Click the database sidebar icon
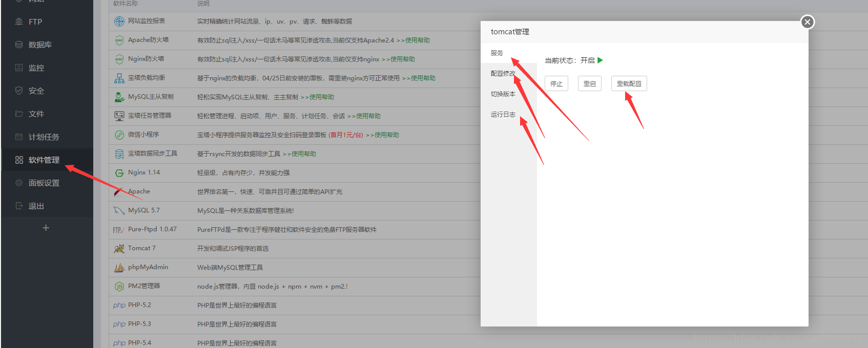The image size is (868, 348). (x=19, y=45)
